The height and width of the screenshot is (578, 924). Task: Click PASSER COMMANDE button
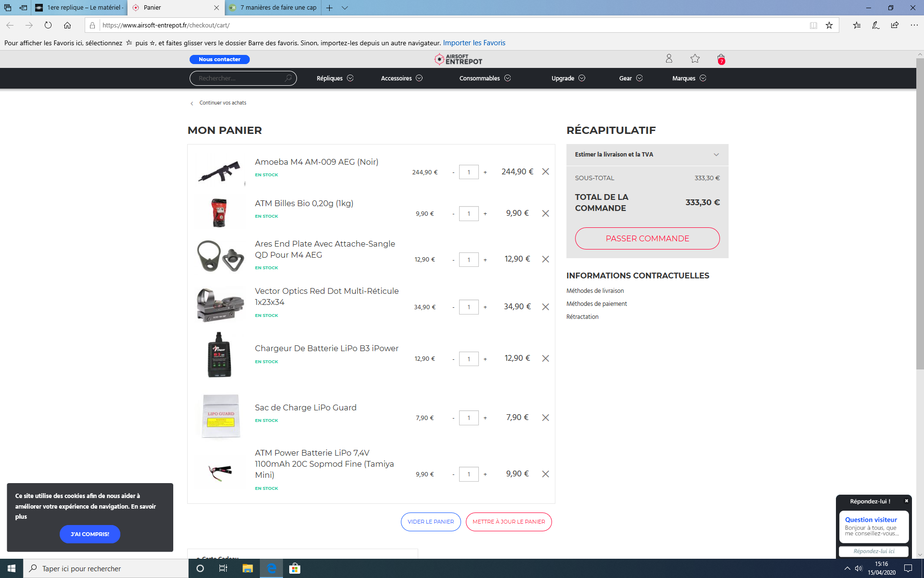point(647,238)
